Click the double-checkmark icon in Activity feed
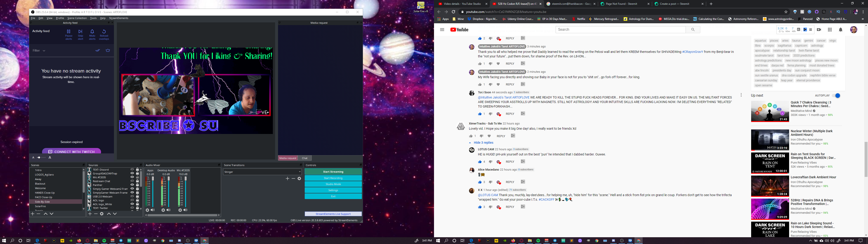The height and width of the screenshot is (244, 868). [97, 50]
